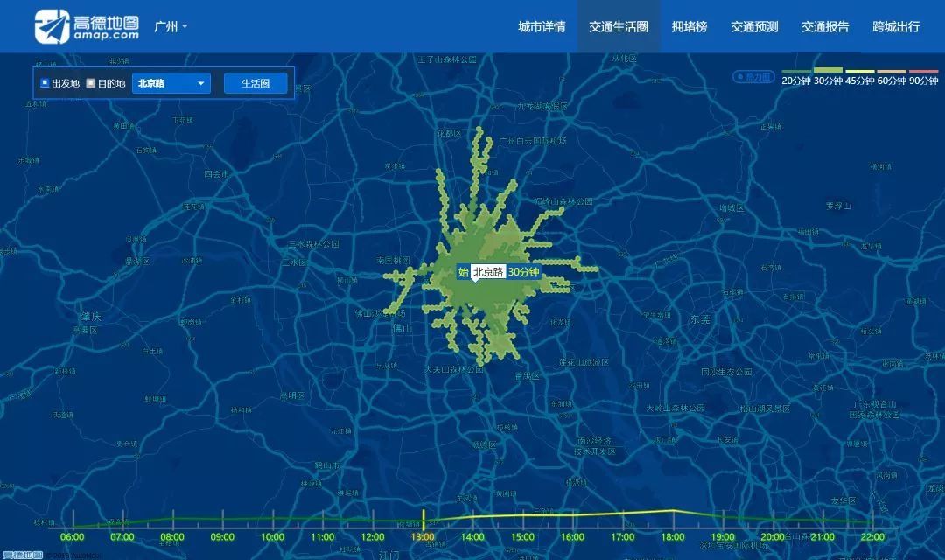Screen dimensions: 945x560
Task: Choose the 90分钟 travel time legend
Action: coord(923,71)
